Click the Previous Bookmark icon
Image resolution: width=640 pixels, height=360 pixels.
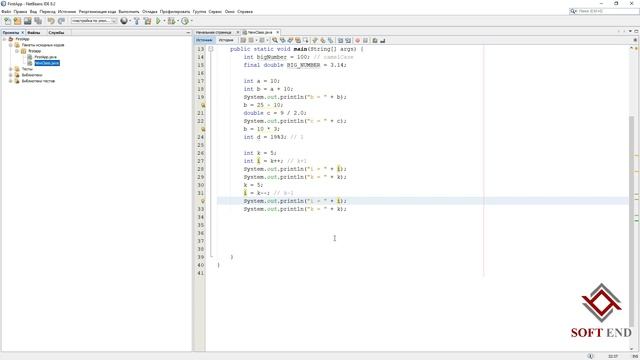(315, 40)
